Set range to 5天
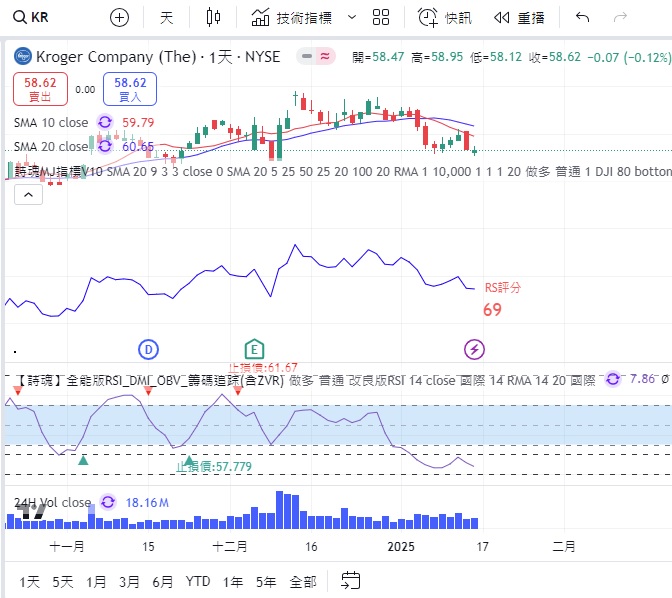Screen dimensions: 672x598 pyautogui.click(x=63, y=582)
